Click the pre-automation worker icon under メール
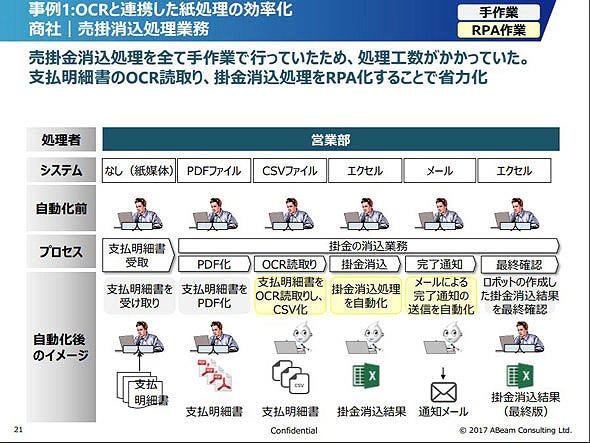The image size is (590, 443). click(439, 214)
